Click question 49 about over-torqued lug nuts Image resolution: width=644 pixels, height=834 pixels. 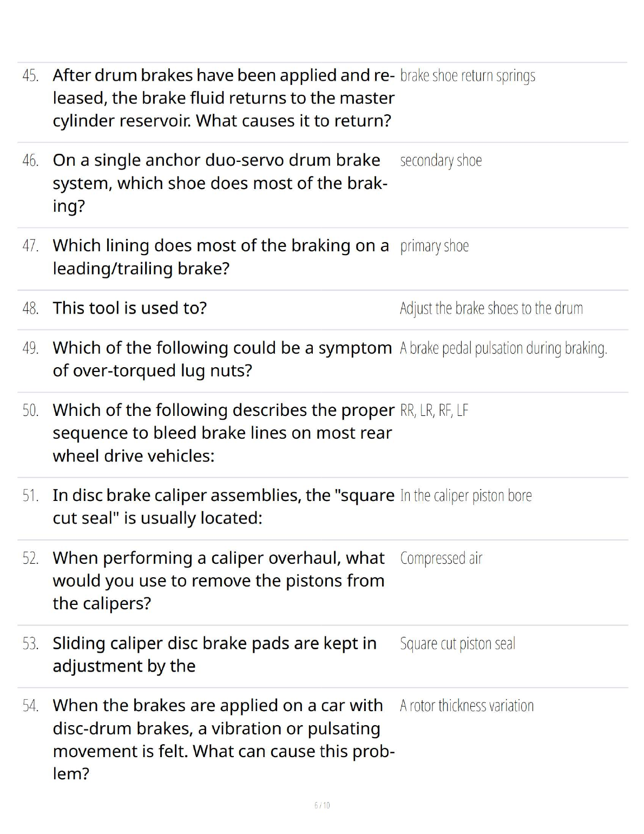222,359
